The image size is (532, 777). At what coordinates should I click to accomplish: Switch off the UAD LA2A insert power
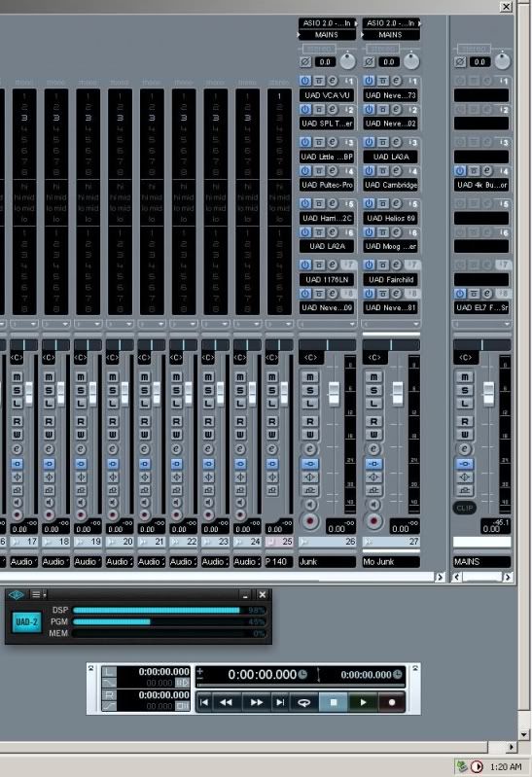click(305, 232)
